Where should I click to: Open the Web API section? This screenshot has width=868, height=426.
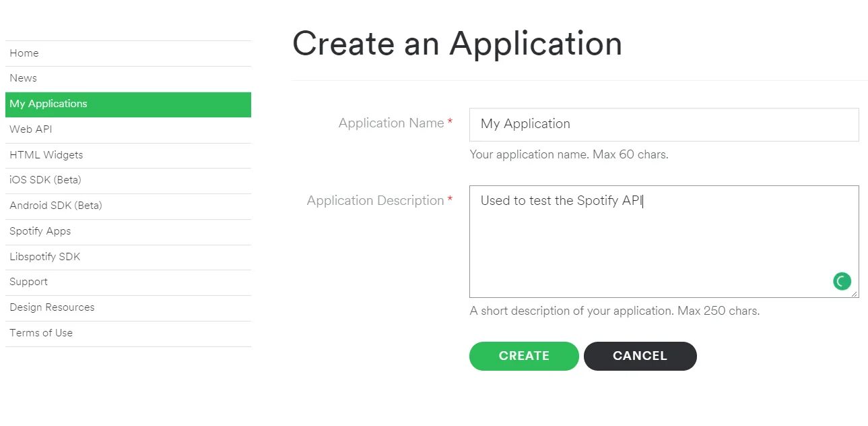[128, 129]
